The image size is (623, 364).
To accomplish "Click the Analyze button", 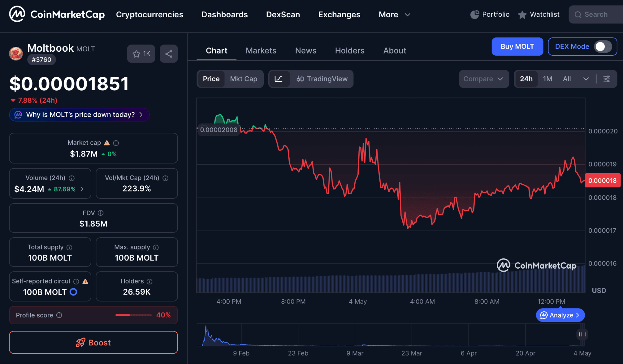I will click(560, 315).
